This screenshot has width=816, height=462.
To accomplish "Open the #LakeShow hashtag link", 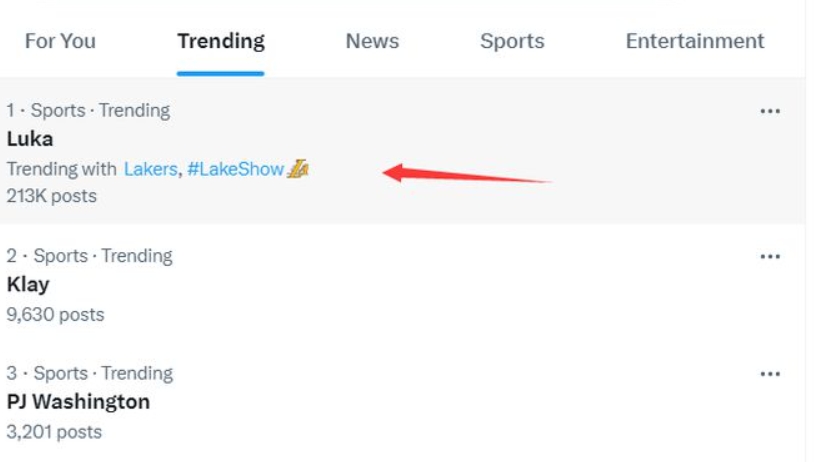I will click(235, 169).
